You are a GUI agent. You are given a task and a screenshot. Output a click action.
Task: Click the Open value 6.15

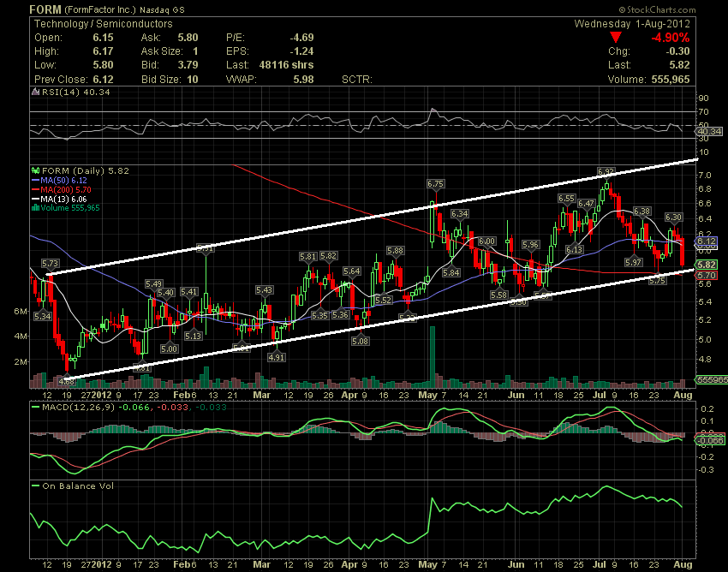click(x=103, y=38)
